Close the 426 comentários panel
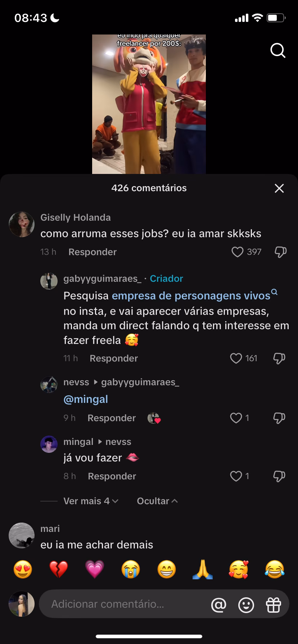Screen dimensions: 298x644 [x=279, y=188]
